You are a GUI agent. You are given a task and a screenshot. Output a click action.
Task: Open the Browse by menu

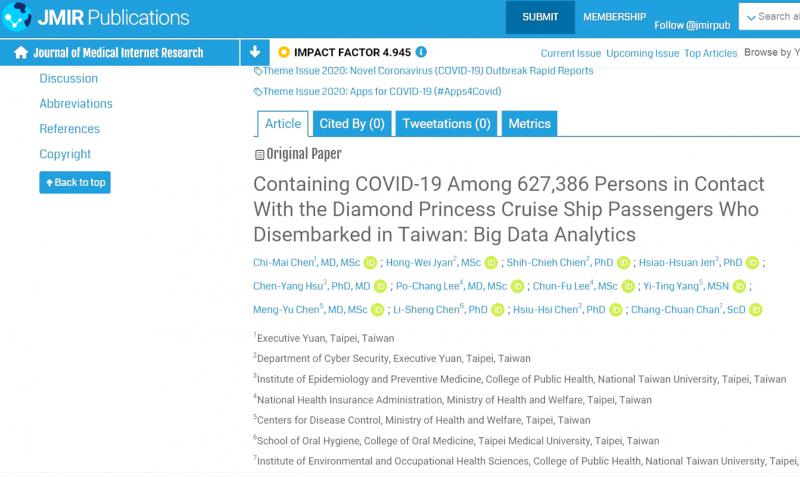point(771,52)
